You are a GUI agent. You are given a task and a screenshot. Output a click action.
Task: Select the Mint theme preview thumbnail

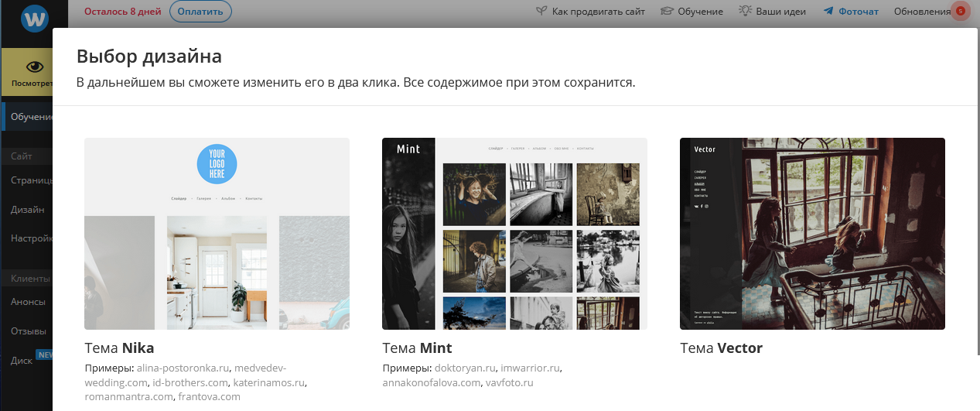coord(514,234)
